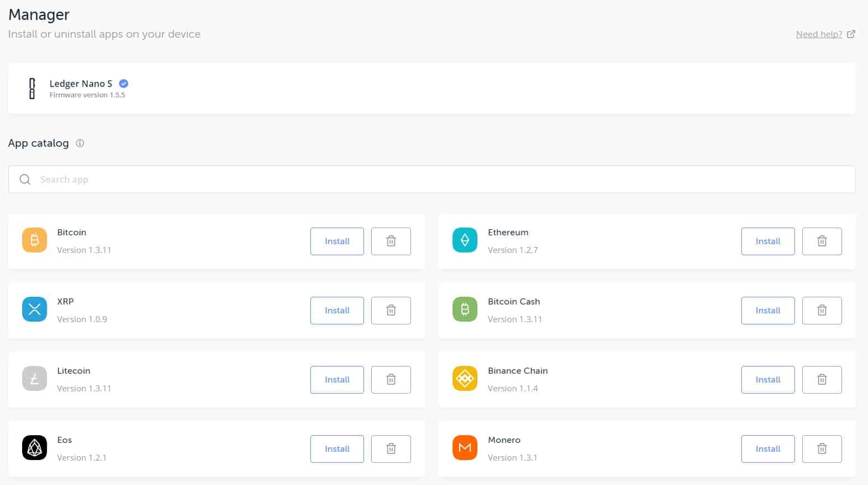
Task: Click the Version 1.1.4 text under Binance Chain
Action: click(513, 389)
